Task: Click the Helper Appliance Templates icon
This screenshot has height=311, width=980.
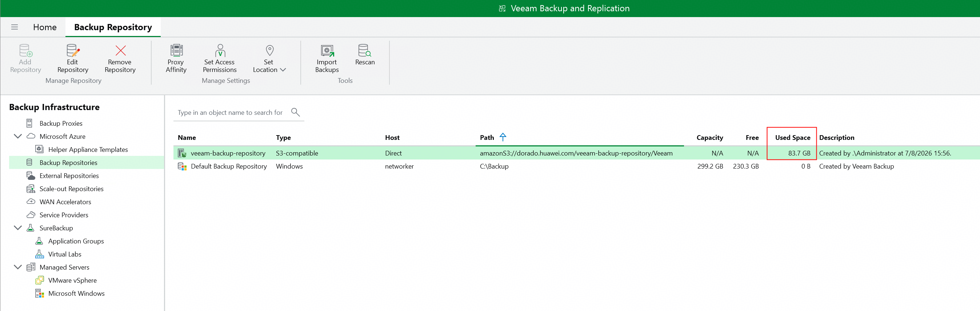Action: coord(39,149)
